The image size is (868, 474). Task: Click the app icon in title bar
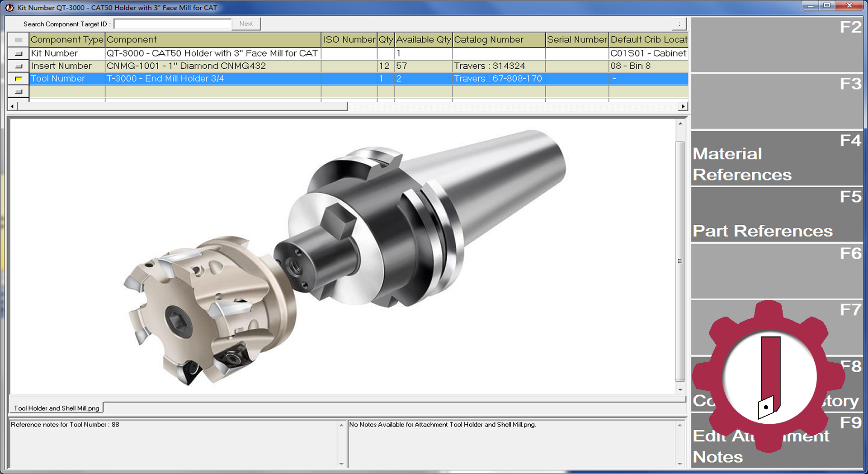(x=9, y=8)
